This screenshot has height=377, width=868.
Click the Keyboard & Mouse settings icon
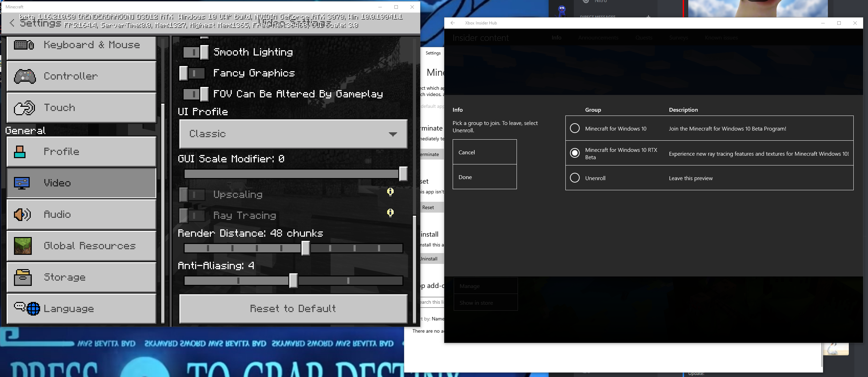24,45
